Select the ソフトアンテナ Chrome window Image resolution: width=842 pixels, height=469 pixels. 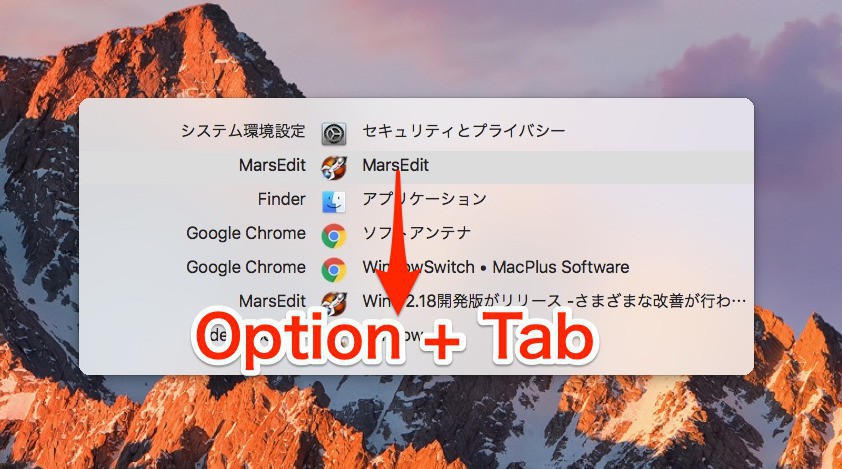pyautogui.click(x=416, y=233)
